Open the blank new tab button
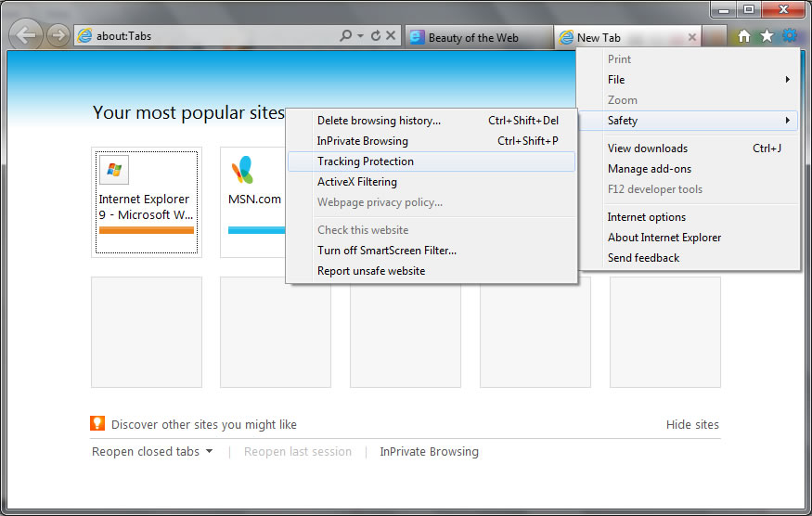812x516 pixels. pos(715,37)
